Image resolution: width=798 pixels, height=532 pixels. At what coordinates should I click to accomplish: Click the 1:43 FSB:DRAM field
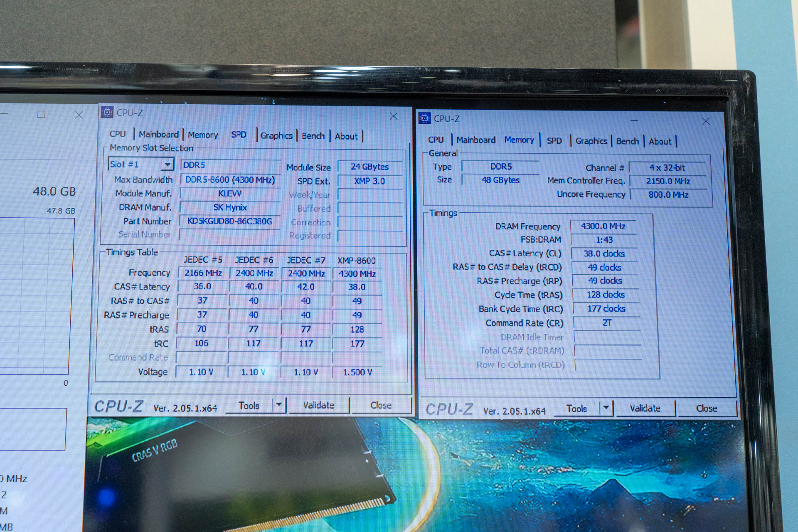click(x=604, y=240)
